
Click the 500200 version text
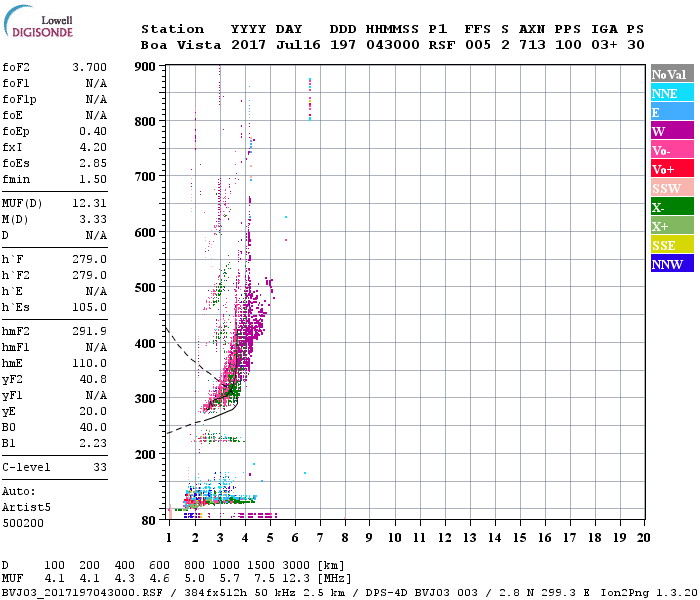(x=23, y=523)
